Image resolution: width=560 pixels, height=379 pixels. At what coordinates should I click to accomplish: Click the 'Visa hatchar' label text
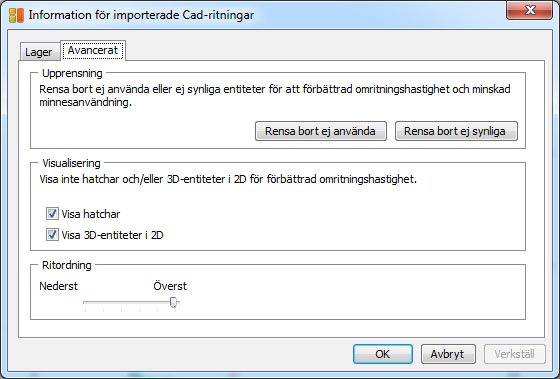click(91, 214)
